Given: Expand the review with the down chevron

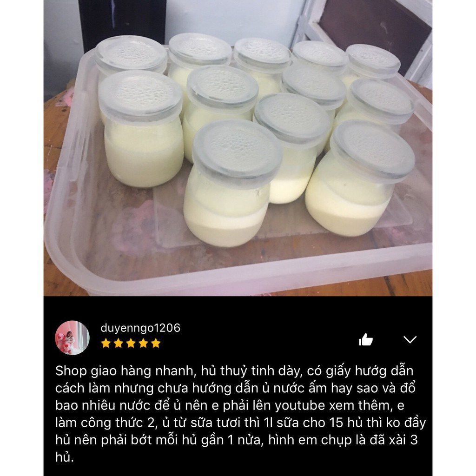Looking at the screenshot, I should pos(410,339).
